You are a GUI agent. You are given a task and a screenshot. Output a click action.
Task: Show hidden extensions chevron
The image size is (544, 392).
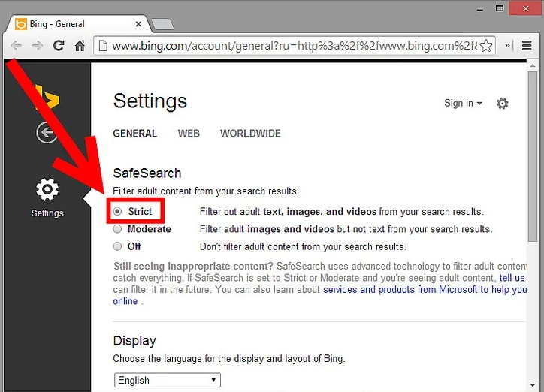point(507,45)
